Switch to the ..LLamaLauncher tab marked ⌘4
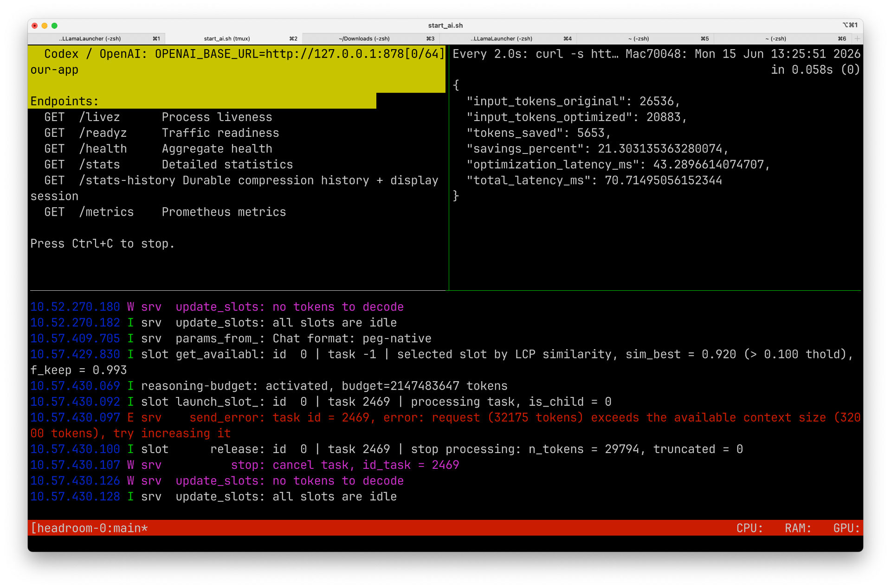This screenshot has height=588, width=891. [x=508, y=38]
